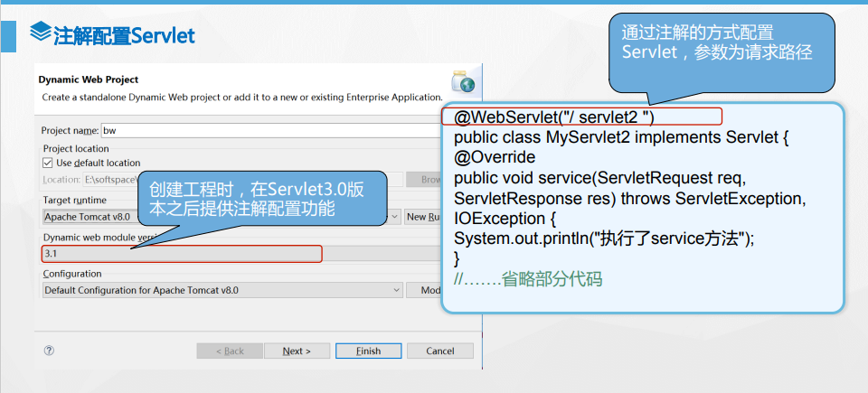The height and width of the screenshot is (393, 868).
Task: Click the "注解配置Servlet" slide title
Action: point(125,36)
